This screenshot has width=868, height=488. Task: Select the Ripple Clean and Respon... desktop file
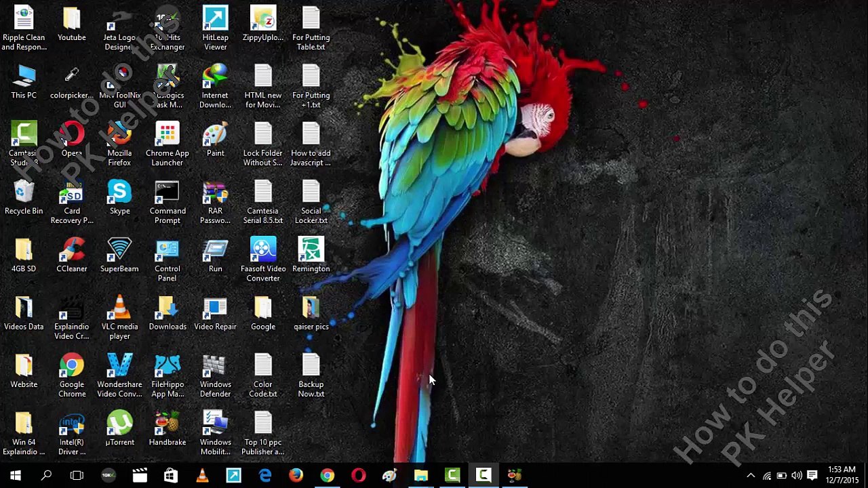point(24,28)
